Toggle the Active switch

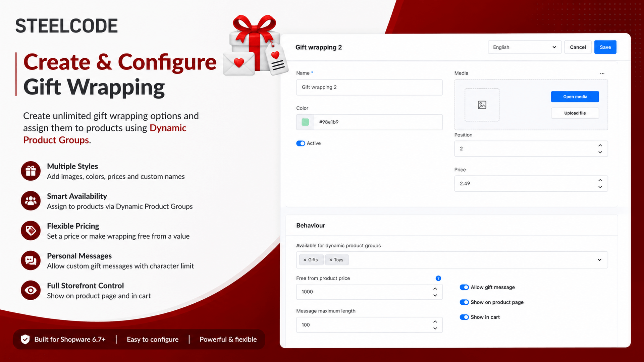tap(301, 143)
